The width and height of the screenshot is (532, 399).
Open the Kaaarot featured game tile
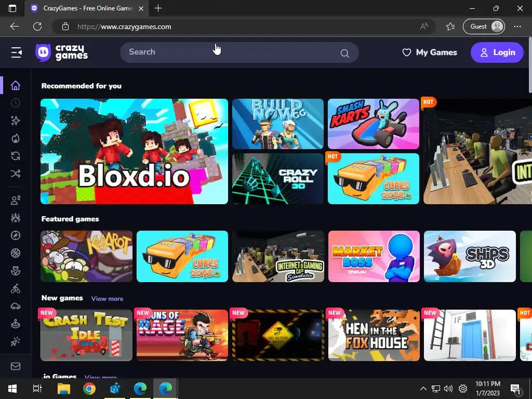click(x=87, y=257)
